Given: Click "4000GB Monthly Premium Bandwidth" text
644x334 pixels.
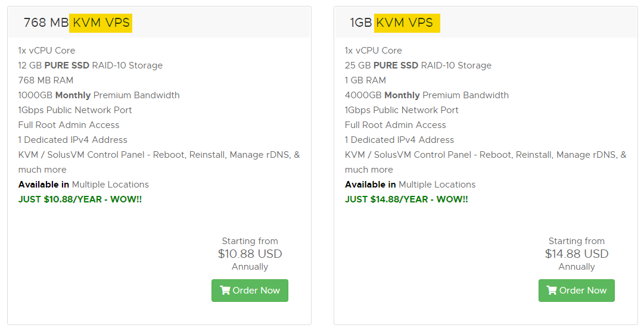Looking at the screenshot, I should point(427,95).
